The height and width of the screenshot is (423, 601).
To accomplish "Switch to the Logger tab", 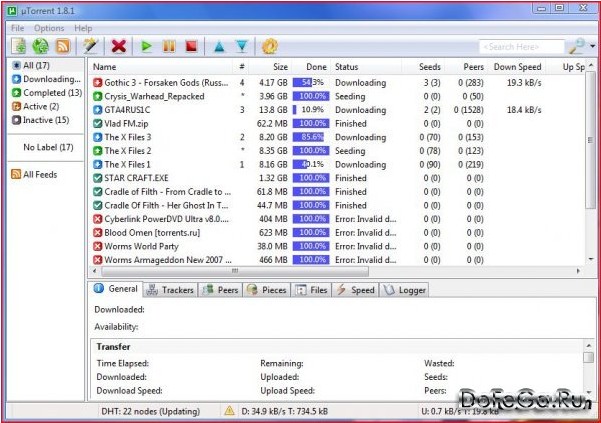I will click(x=404, y=290).
